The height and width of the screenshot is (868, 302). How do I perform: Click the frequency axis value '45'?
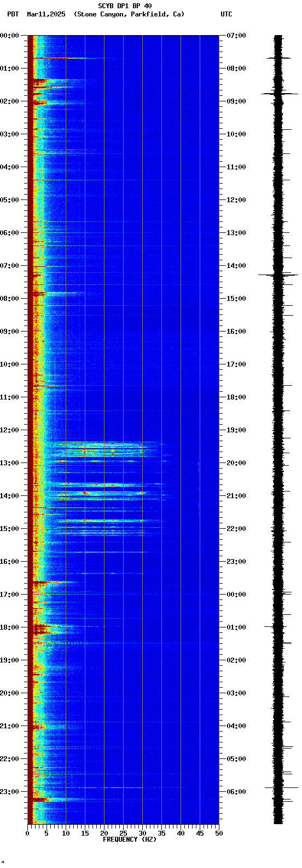(200, 833)
